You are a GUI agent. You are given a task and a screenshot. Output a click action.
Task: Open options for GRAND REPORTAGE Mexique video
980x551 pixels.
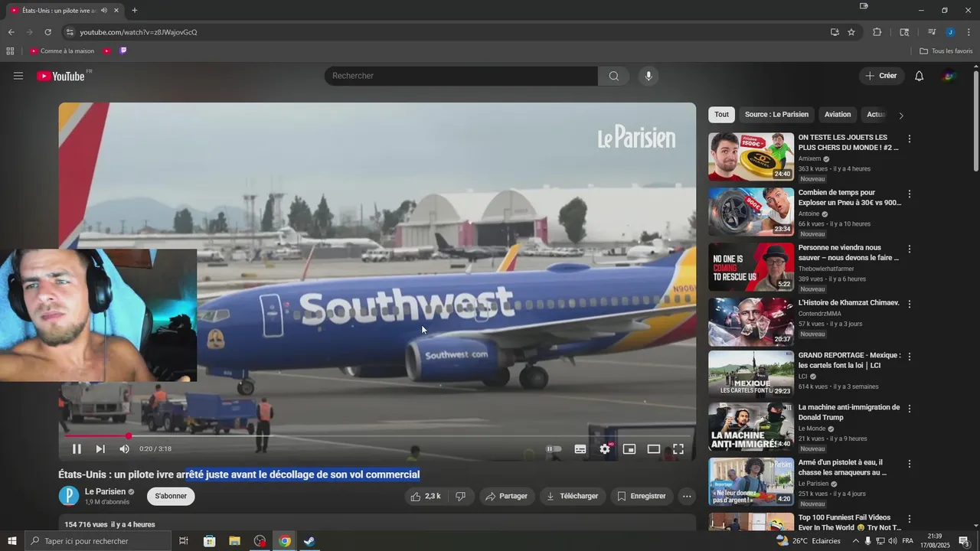tap(910, 357)
